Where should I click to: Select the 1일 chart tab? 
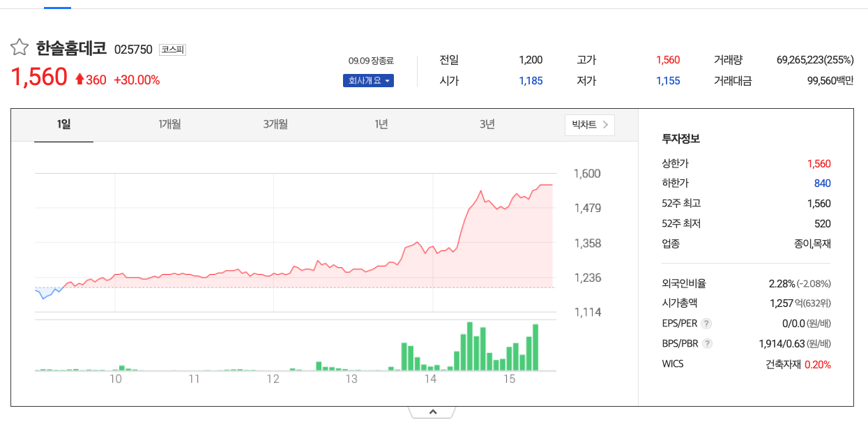[63, 125]
